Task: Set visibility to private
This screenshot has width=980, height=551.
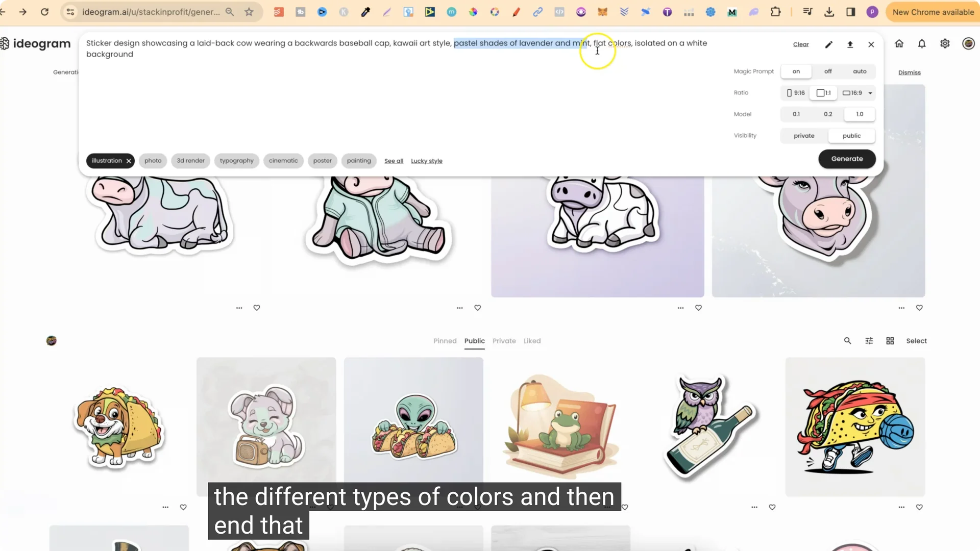Action: [x=804, y=135]
